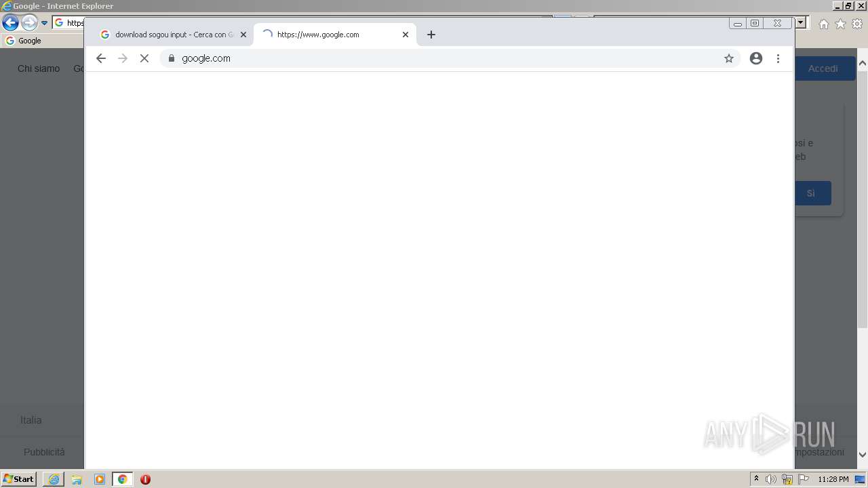Image resolution: width=868 pixels, height=488 pixels.
Task: Open the Action Center flag icon
Action: tap(804, 479)
